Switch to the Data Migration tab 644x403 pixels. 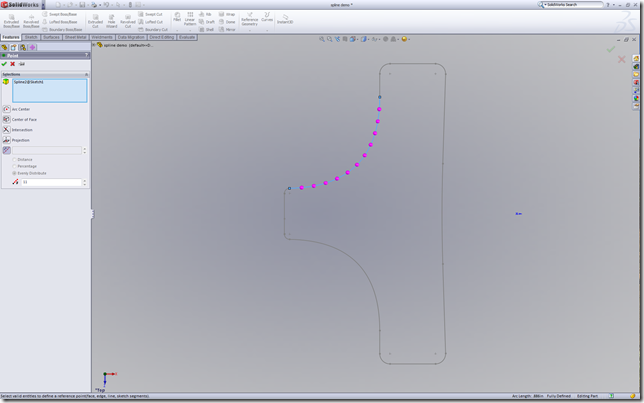pos(131,37)
